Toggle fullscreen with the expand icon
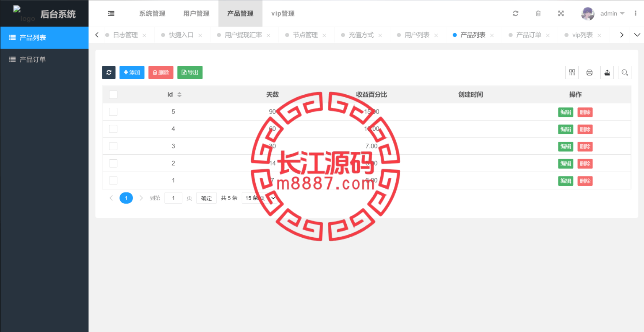This screenshot has width=644, height=332. (561, 13)
